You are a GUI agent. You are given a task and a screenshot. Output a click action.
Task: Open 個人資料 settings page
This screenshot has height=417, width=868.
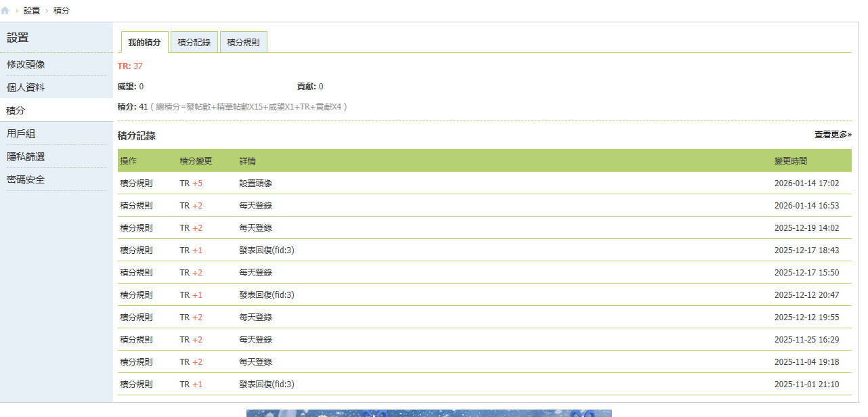26,87
